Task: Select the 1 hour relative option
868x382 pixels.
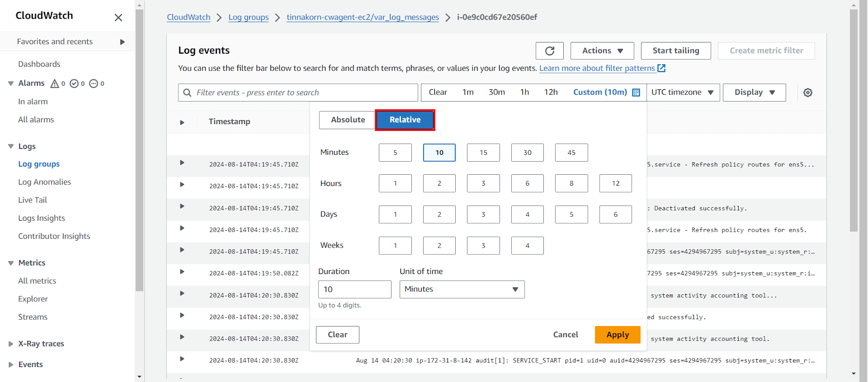Action: 395,183
